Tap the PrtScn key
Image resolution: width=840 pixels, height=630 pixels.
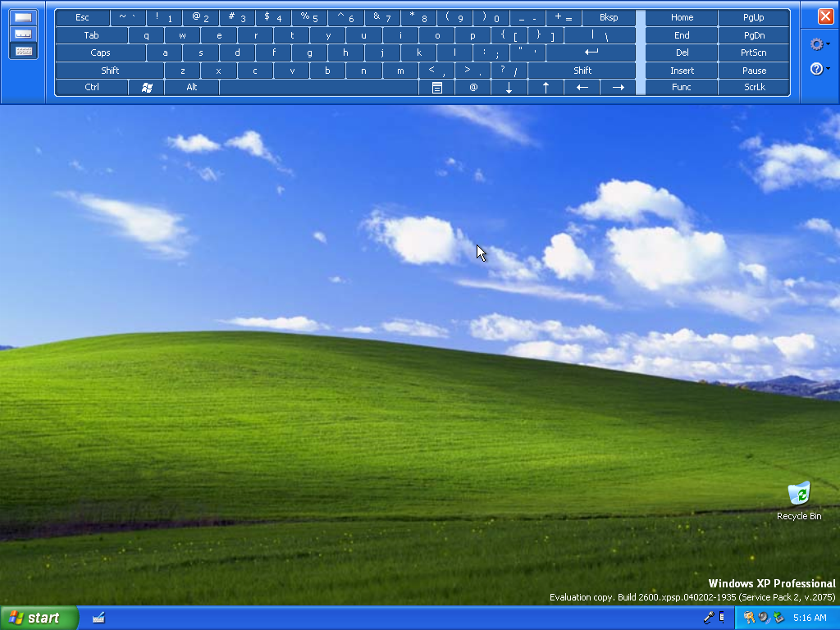pyautogui.click(x=755, y=52)
